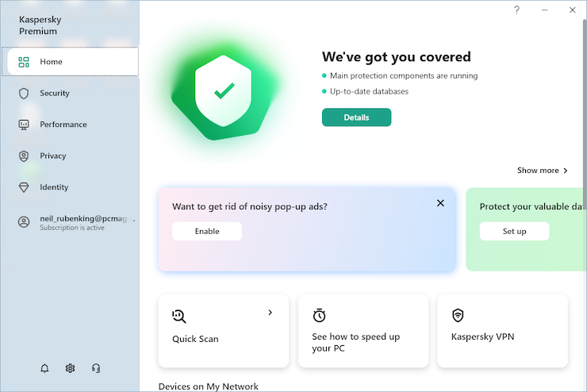The width and height of the screenshot is (587, 392).
Task: Open support headset icon
Action: pyautogui.click(x=96, y=368)
